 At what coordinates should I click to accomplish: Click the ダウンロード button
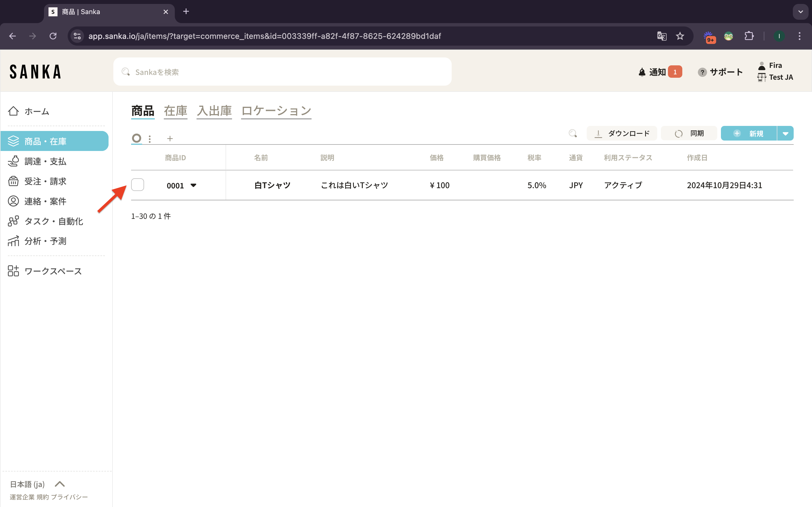click(x=622, y=134)
